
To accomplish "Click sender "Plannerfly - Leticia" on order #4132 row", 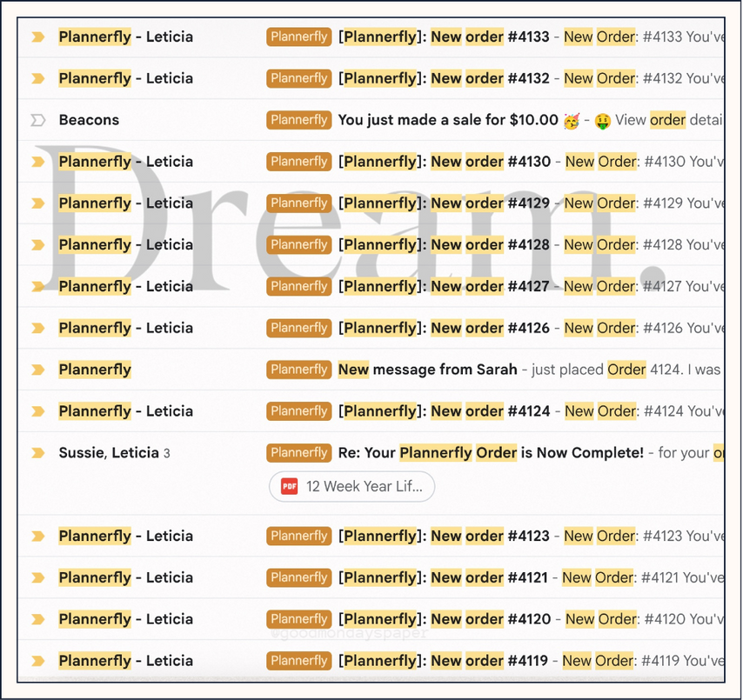I will click(x=126, y=78).
